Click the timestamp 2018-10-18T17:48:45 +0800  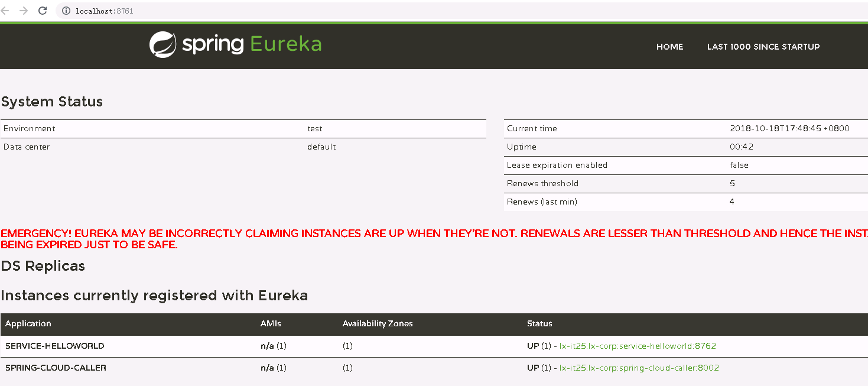pyautogui.click(x=790, y=128)
